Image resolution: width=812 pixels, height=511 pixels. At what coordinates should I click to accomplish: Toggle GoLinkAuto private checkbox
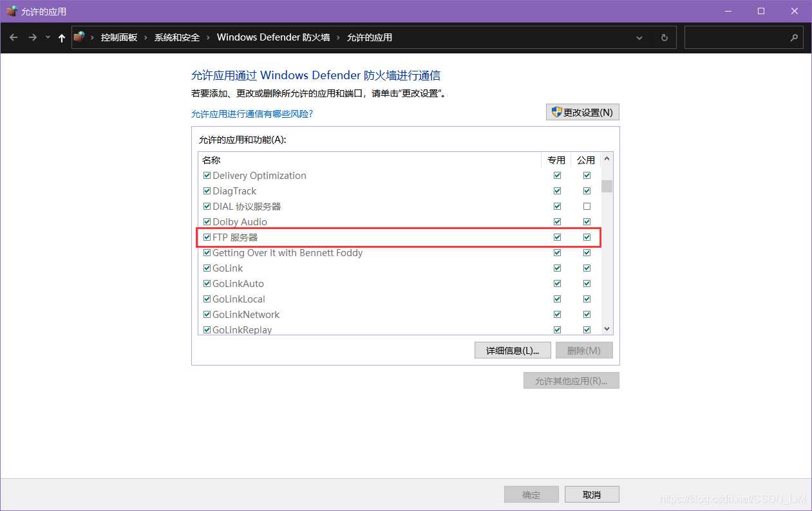coord(557,283)
